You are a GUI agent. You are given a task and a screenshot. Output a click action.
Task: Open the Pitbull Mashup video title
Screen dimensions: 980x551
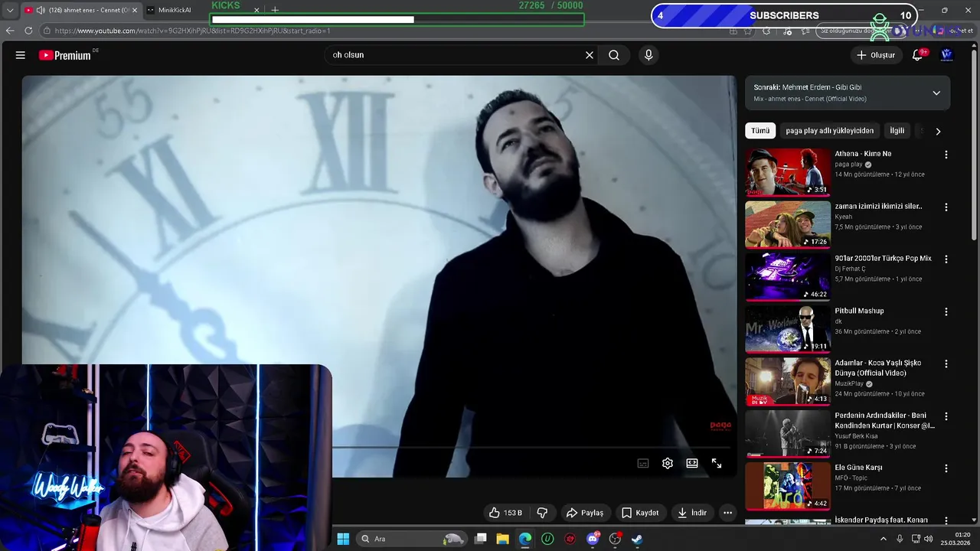[x=859, y=311]
